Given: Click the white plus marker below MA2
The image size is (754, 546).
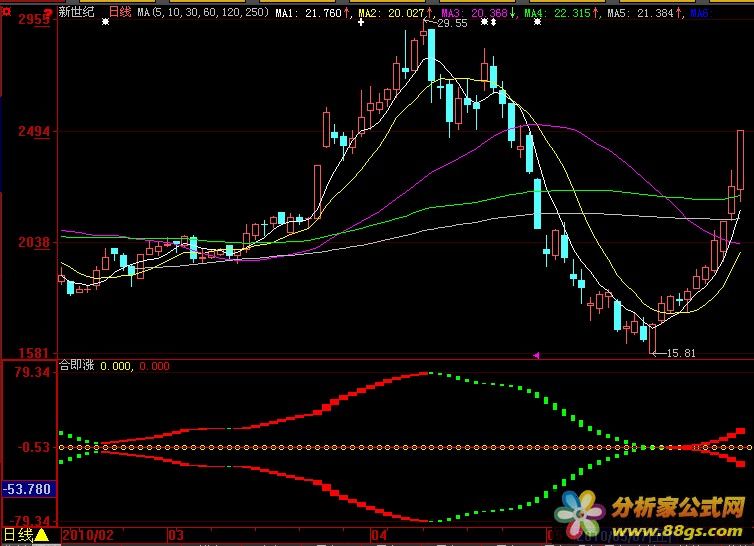Looking at the screenshot, I should (x=361, y=22).
